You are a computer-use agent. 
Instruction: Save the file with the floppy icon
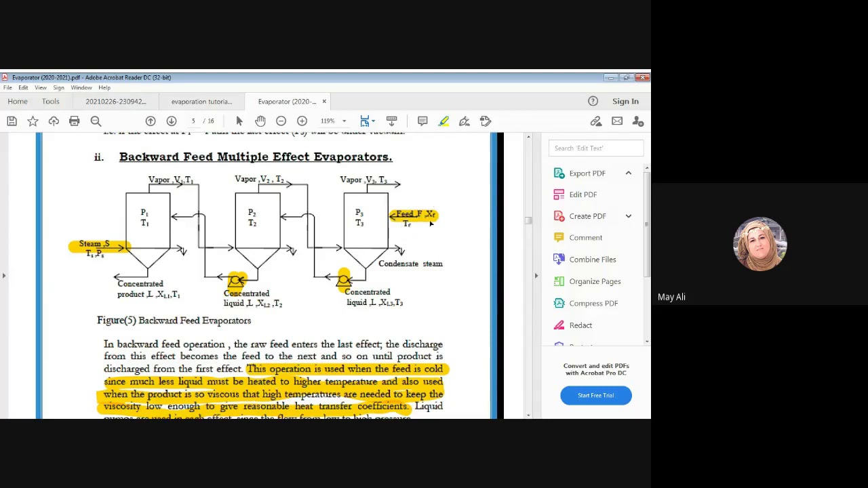12,121
